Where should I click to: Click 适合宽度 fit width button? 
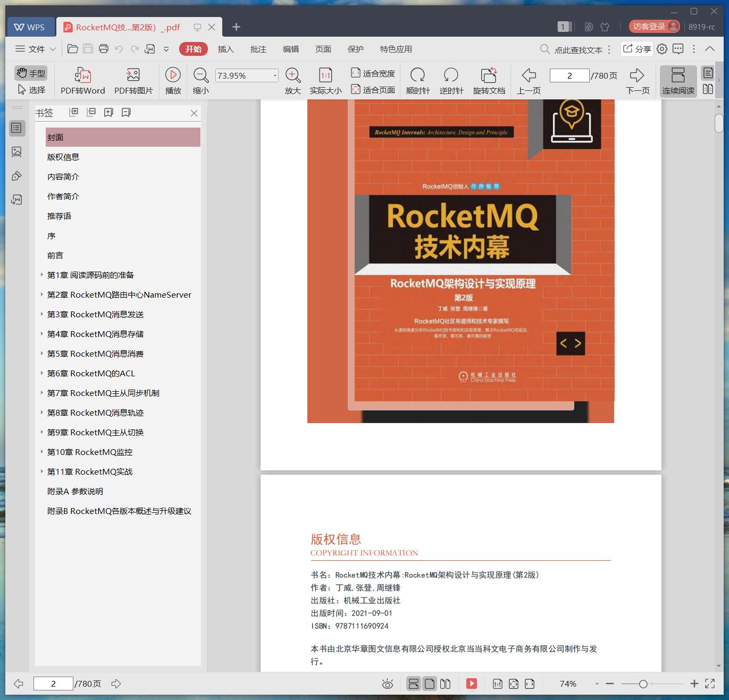tap(373, 73)
